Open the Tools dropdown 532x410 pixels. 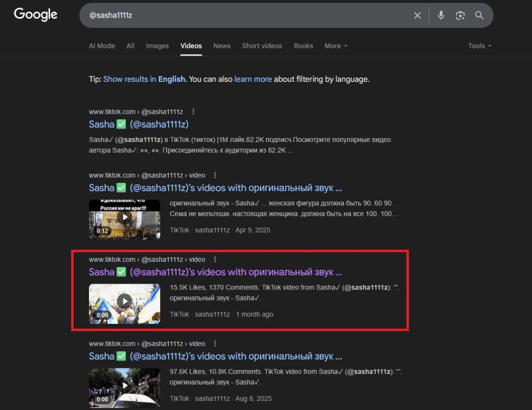[x=479, y=46]
